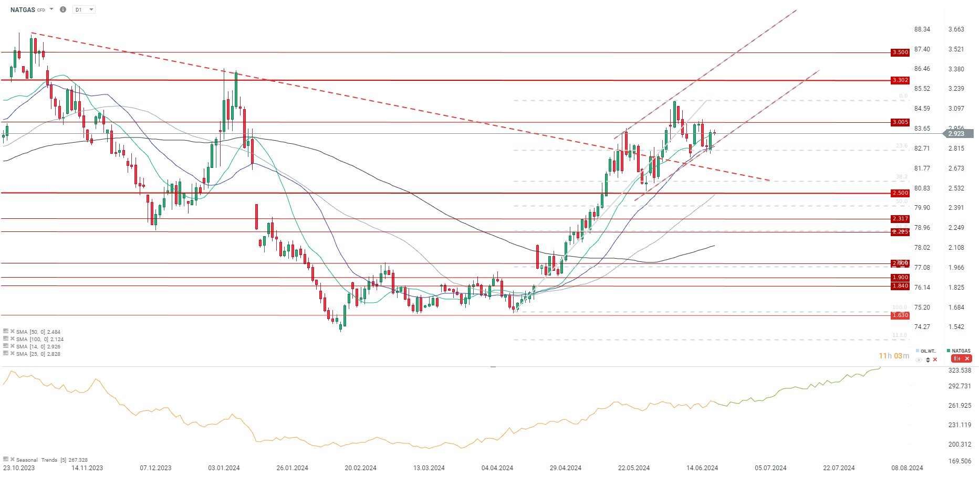Select the 3.500 price level label
980x477 pixels.
click(x=900, y=52)
